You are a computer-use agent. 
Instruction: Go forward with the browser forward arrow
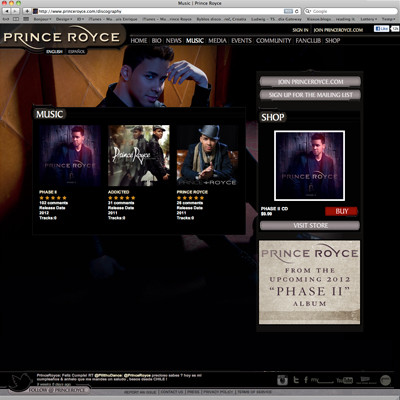(x=15, y=11)
